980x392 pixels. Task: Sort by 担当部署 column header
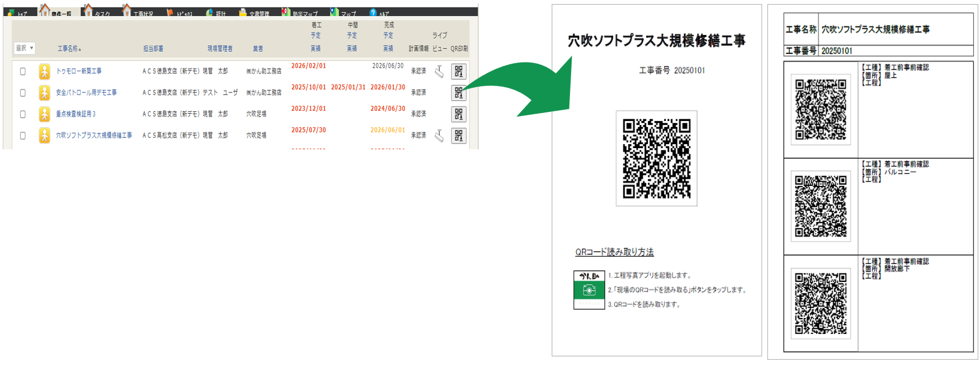pos(153,49)
